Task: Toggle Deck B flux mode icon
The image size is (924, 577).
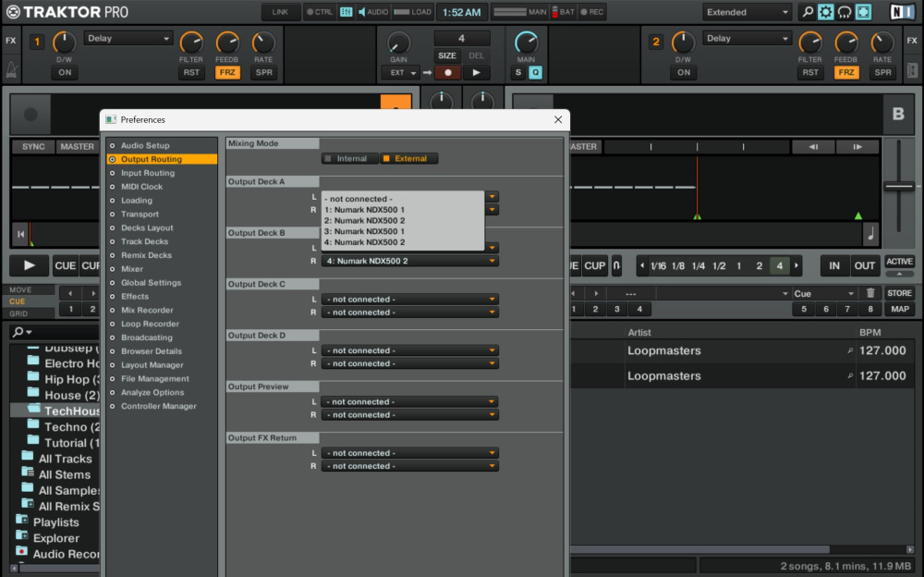Action: pos(616,265)
